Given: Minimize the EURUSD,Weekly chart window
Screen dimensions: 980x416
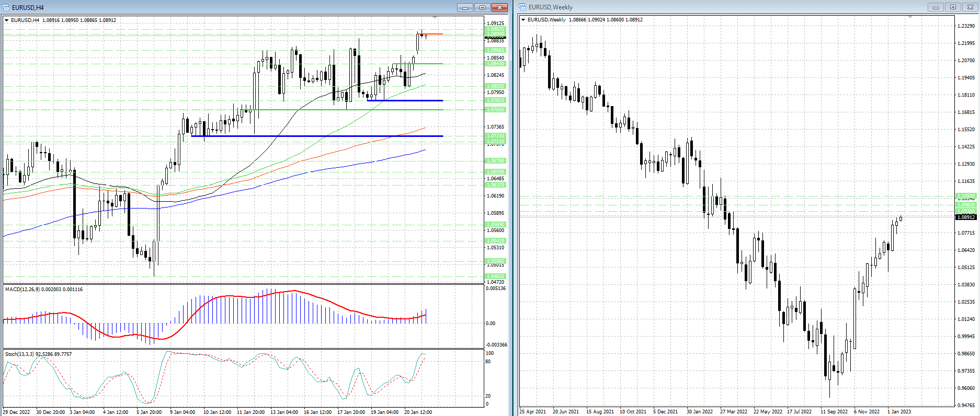Looking at the screenshot, I should coord(936,7).
